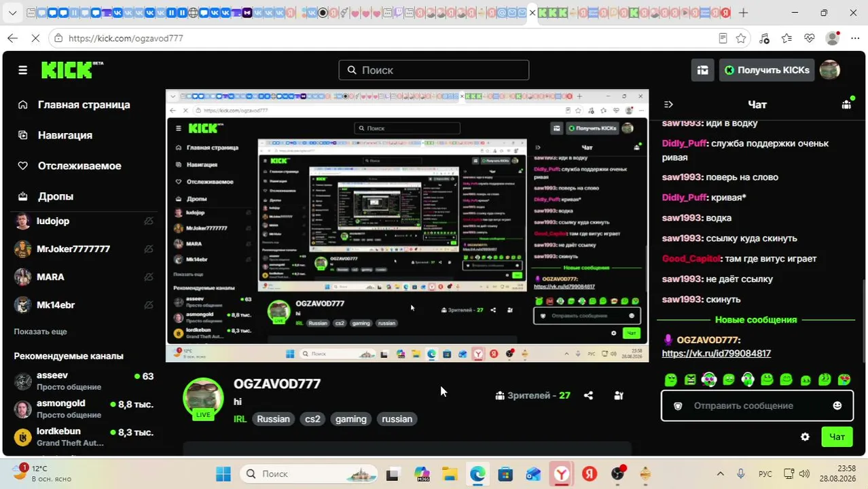Select the lowercase russian tag

(x=397, y=419)
